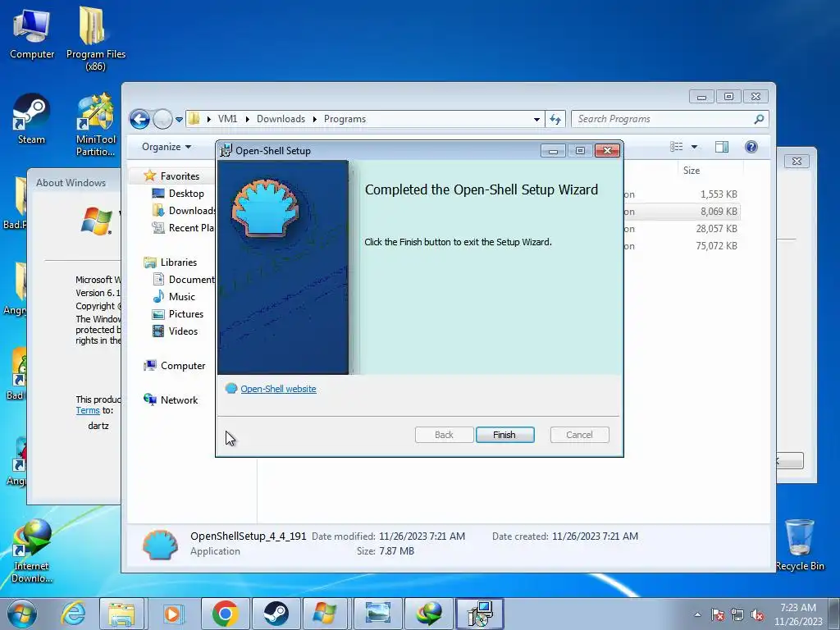Show hidden system tray icons

(697, 614)
